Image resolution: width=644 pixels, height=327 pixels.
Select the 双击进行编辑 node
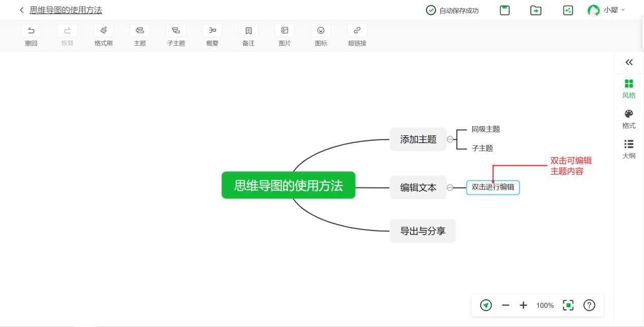[x=493, y=187]
